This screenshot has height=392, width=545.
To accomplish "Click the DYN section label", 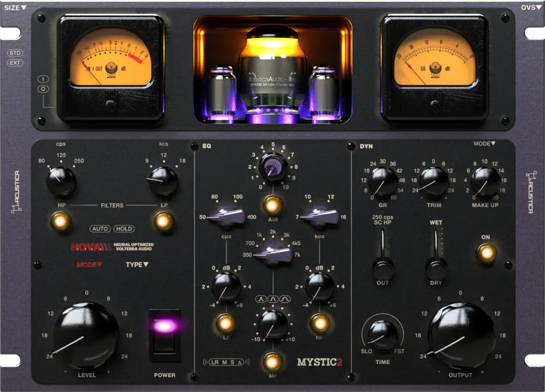I will [x=366, y=146].
